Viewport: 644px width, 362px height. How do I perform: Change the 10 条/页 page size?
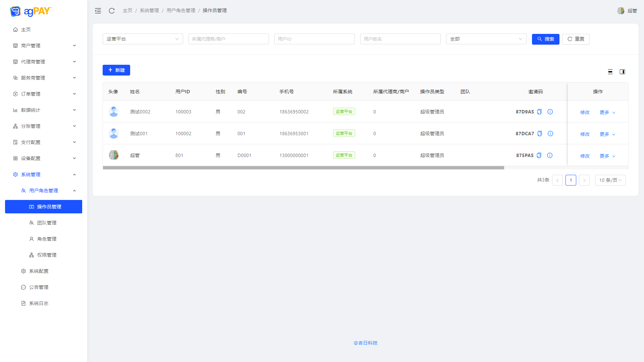(610, 180)
